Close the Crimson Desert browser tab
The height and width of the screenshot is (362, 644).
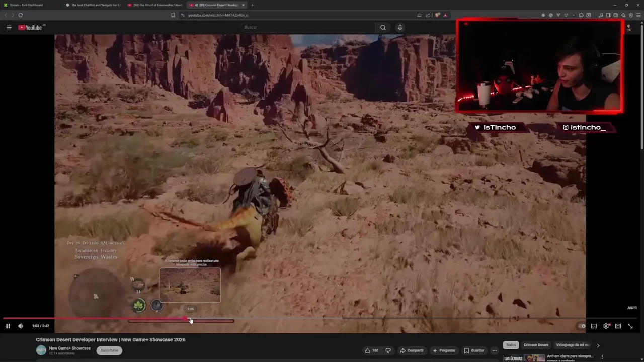(x=243, y=5)
